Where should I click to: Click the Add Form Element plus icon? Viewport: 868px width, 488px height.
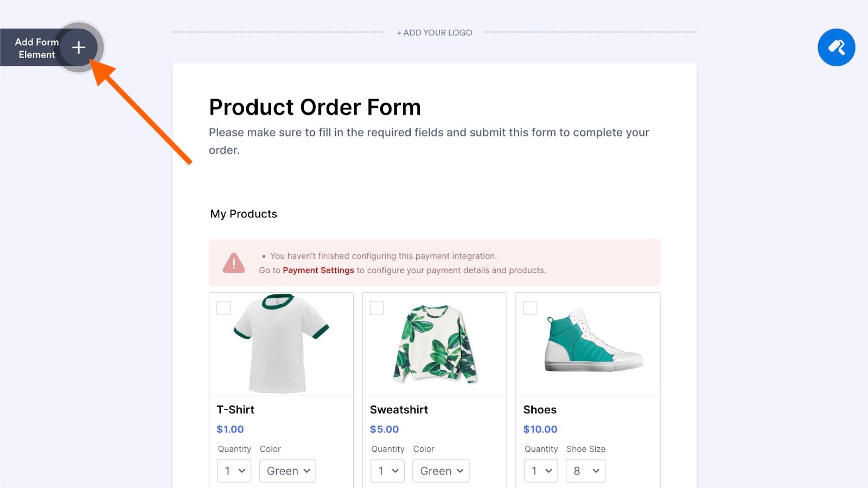coord(79,48)
